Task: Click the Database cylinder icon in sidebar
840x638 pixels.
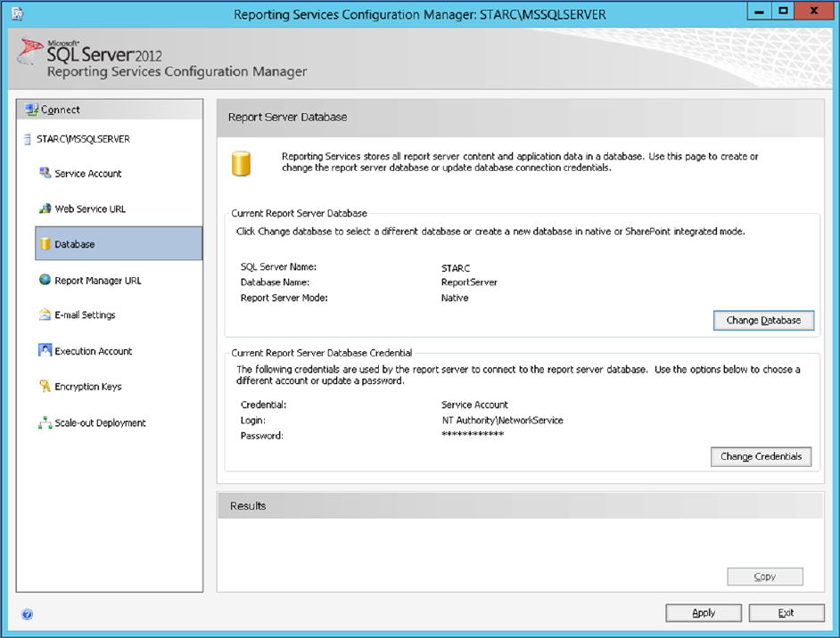Action: (x=45, y=244)
